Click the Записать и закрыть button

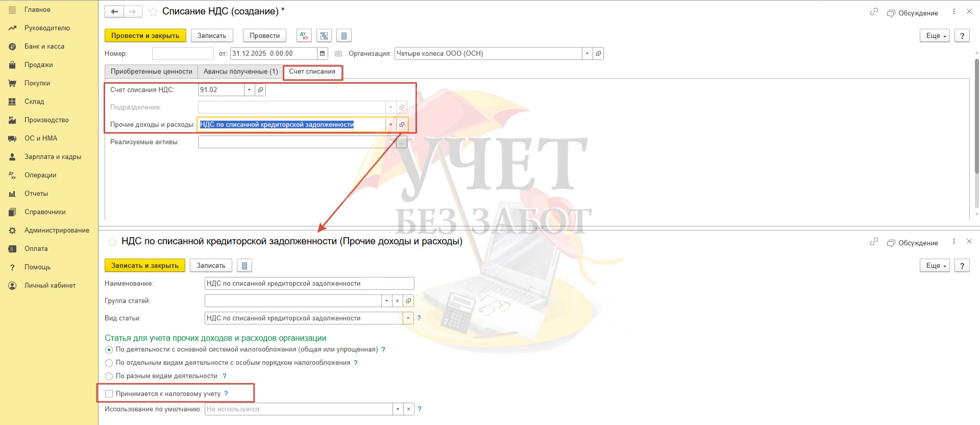(x=145, y=266)
